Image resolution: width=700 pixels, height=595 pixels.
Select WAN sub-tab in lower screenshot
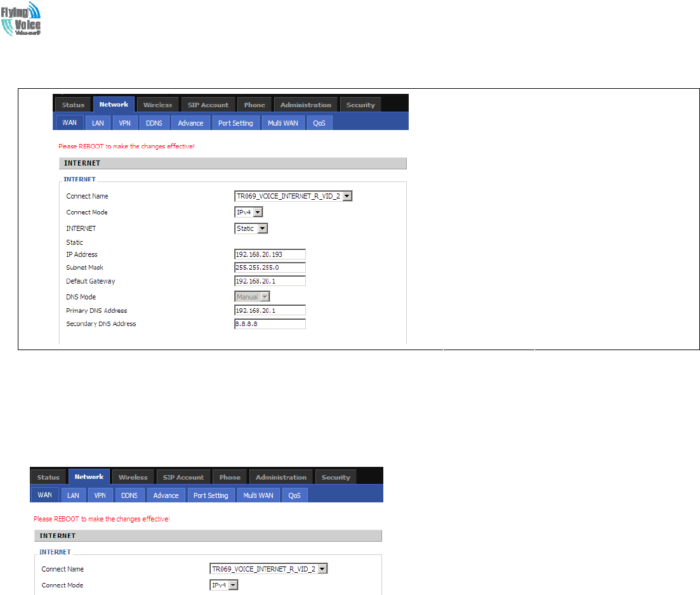tap(44, 495)
